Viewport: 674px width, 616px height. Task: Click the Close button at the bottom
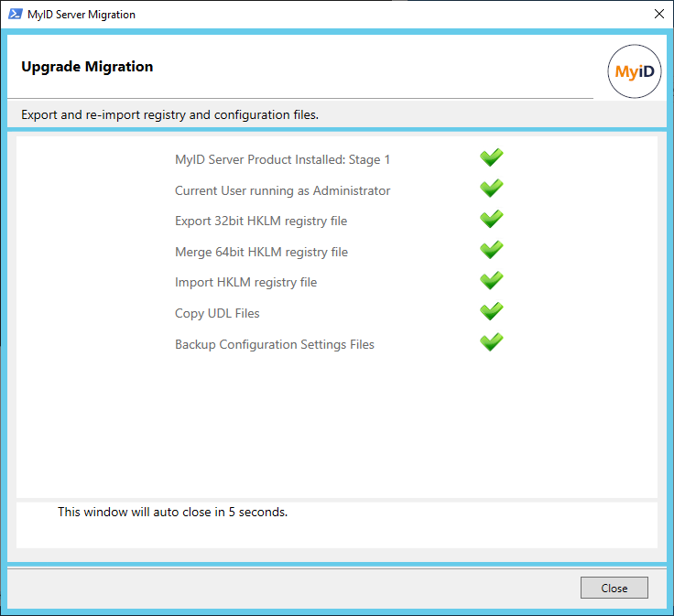pos(614,588)
